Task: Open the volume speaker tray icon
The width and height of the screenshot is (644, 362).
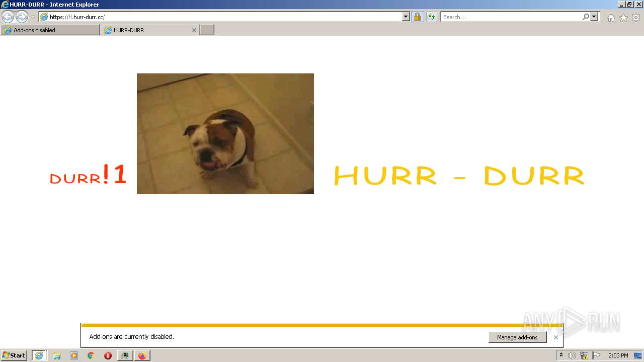Action: pyautogui.click(x=572, y=355)
